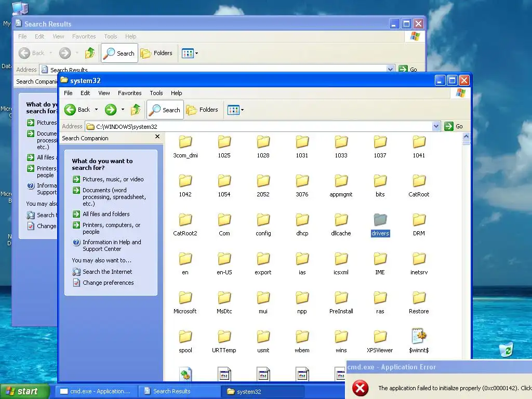Screen dimensions: 532x399
Task: Select the inetsrv folder
Action: pyautogui.click(x=419, y=264)
